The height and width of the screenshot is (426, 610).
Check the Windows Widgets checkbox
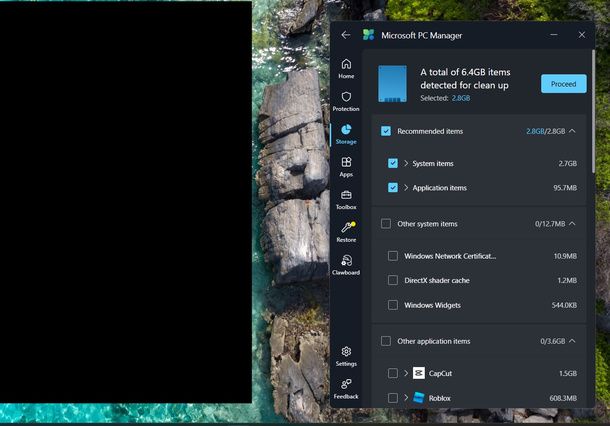(393, 305)
